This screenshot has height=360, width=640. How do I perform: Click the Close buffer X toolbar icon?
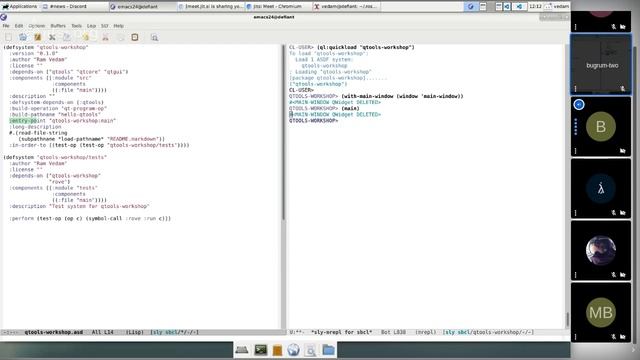click(x=52, y=37)
